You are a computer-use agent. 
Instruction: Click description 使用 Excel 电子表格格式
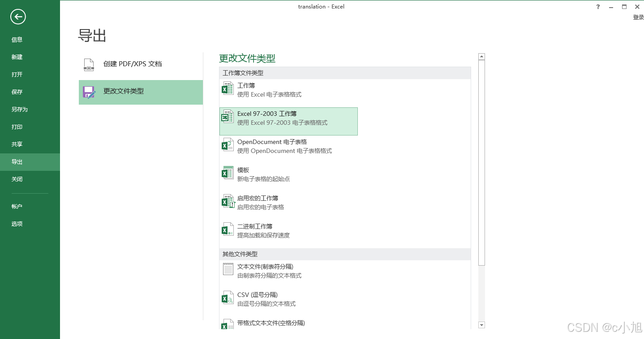coord(269,94)
